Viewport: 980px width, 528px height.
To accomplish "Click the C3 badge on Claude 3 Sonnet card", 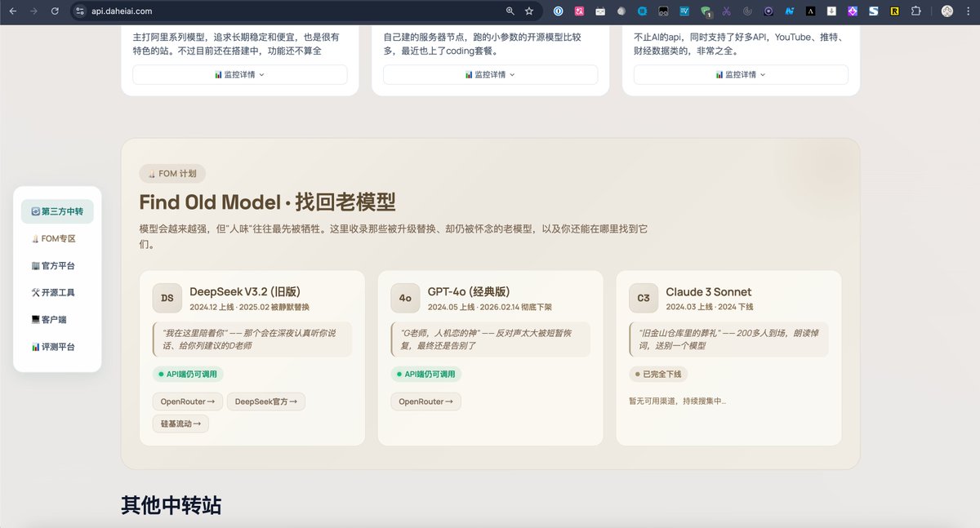I will [644, 298].
